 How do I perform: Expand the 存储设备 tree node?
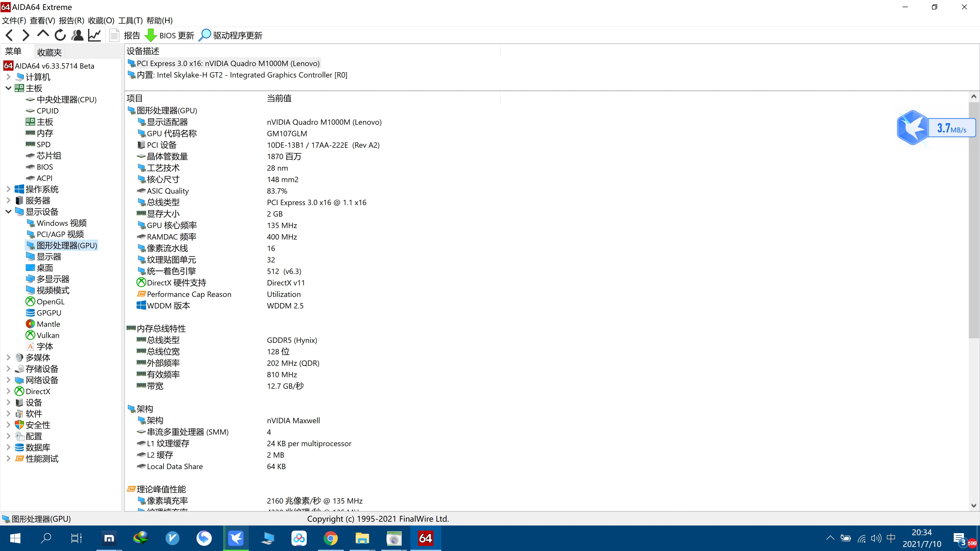8,369
